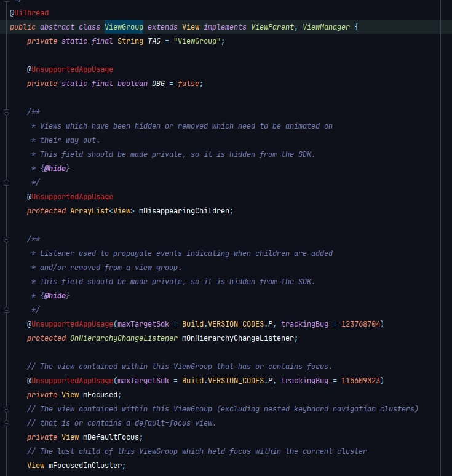This screenshot has width=452, height=476.
Task: Click the mFocusedInCluster field name
Action: (85, 466)
